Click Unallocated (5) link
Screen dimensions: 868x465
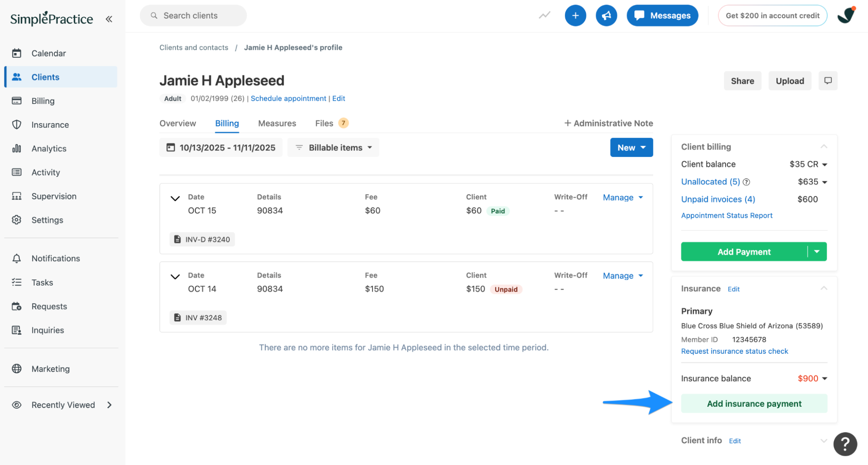click(x=710, y=182)
